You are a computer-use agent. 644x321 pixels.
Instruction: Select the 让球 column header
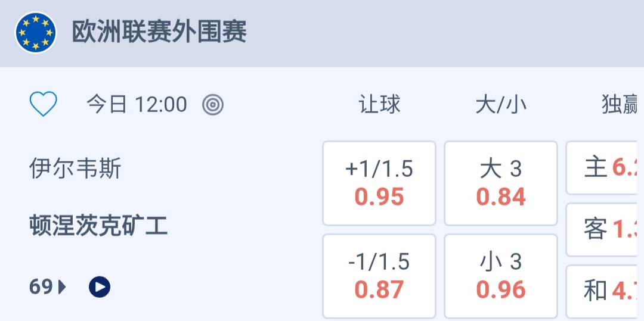click(x=379, y=105)
